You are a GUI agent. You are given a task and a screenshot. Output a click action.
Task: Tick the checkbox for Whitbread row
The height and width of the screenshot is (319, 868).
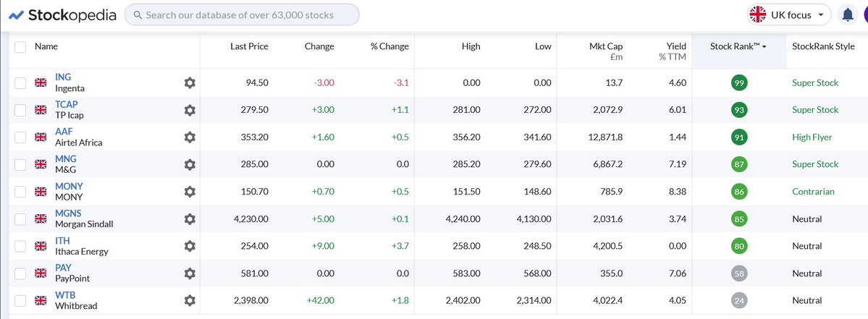click(x=20, y=301)
